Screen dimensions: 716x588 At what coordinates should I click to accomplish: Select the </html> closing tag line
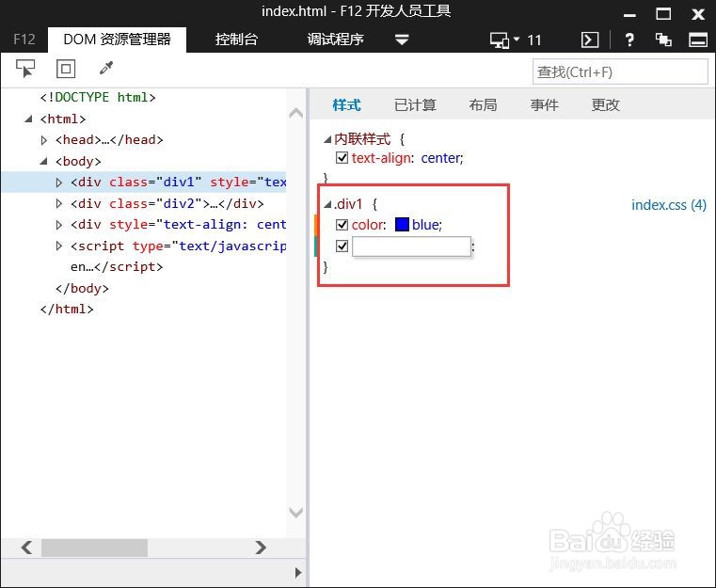pos(67,310)
